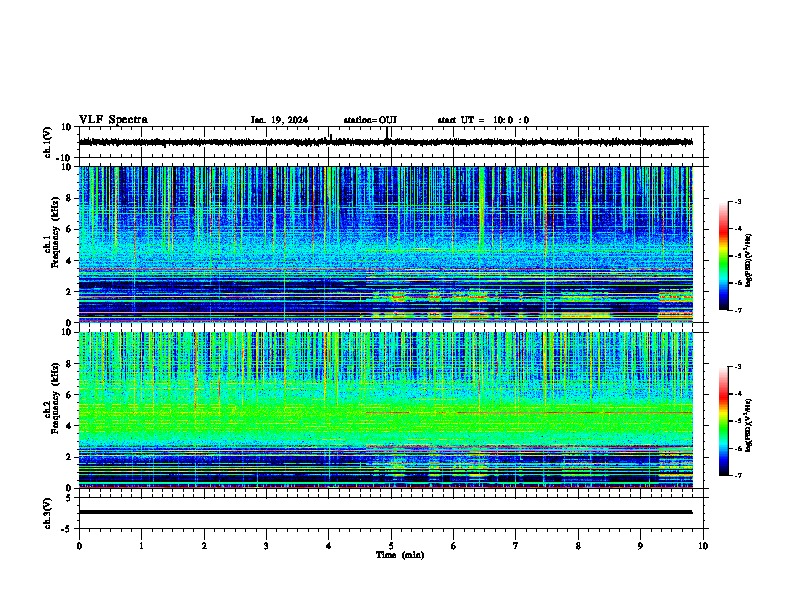This screenshot has width=792, height=612.
Task: Click the ch.3 flat voltage trace line
Action: click(386, 512)
